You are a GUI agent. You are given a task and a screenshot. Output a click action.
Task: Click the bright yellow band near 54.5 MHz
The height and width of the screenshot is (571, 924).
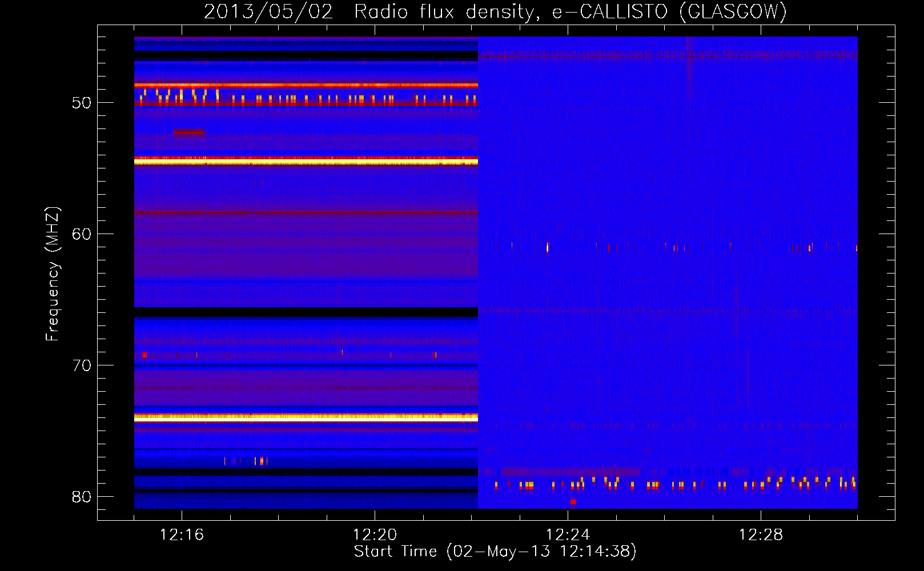tap(306, 163)
